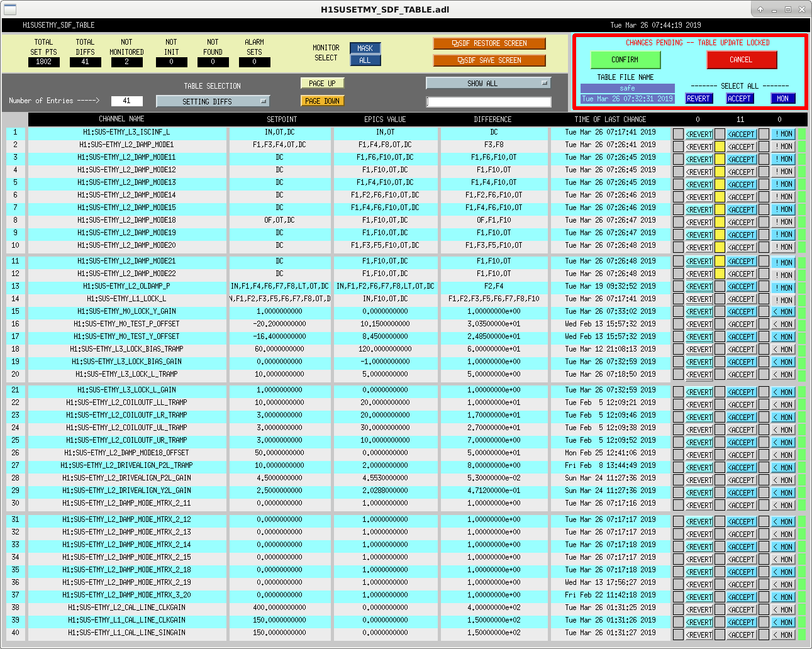
Task: Click the green status indicator on row 20
Action: click(x=802, y=375)
